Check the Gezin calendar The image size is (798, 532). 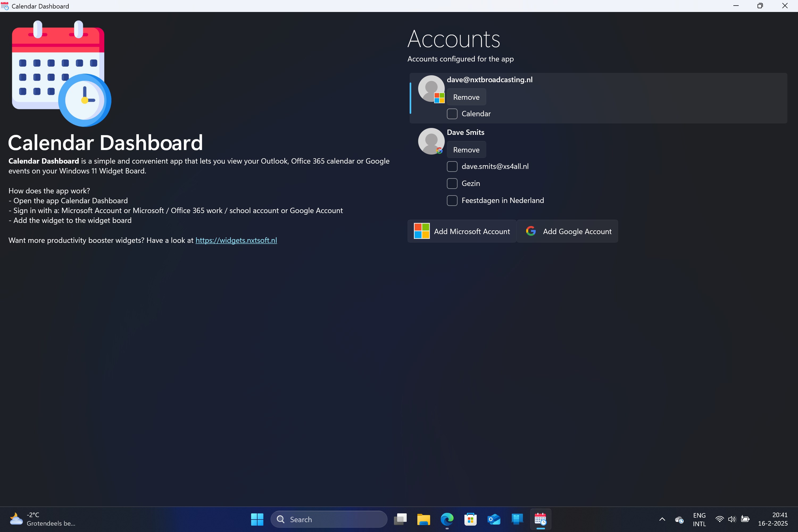click(x=452, y=183)
